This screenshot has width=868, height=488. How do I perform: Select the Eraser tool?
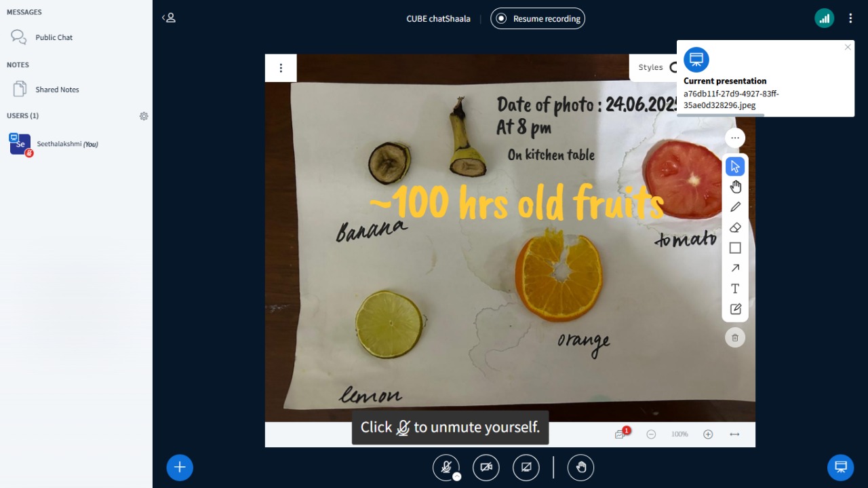[x=735, y=227]
